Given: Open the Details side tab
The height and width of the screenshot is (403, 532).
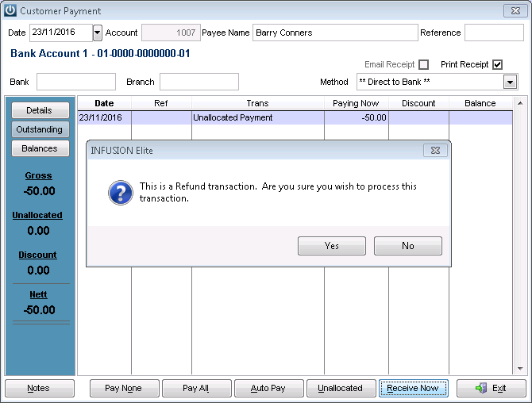Looking at the screenshot, I should (40, 110).
